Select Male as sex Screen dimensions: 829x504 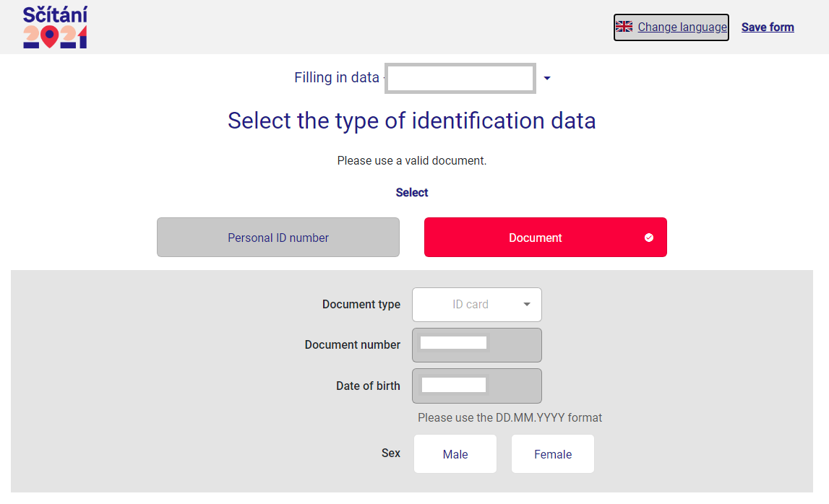455,454
